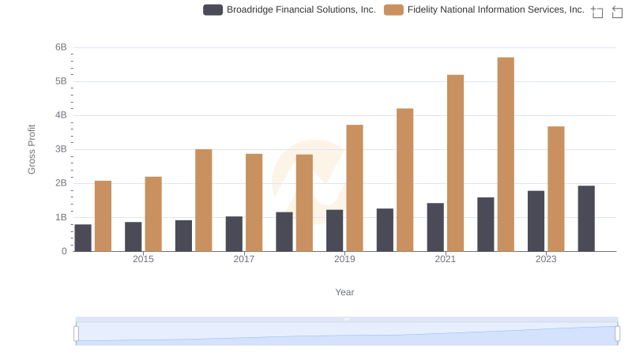Click the Broadridge bar for 2023

click(x=536, y=221)
